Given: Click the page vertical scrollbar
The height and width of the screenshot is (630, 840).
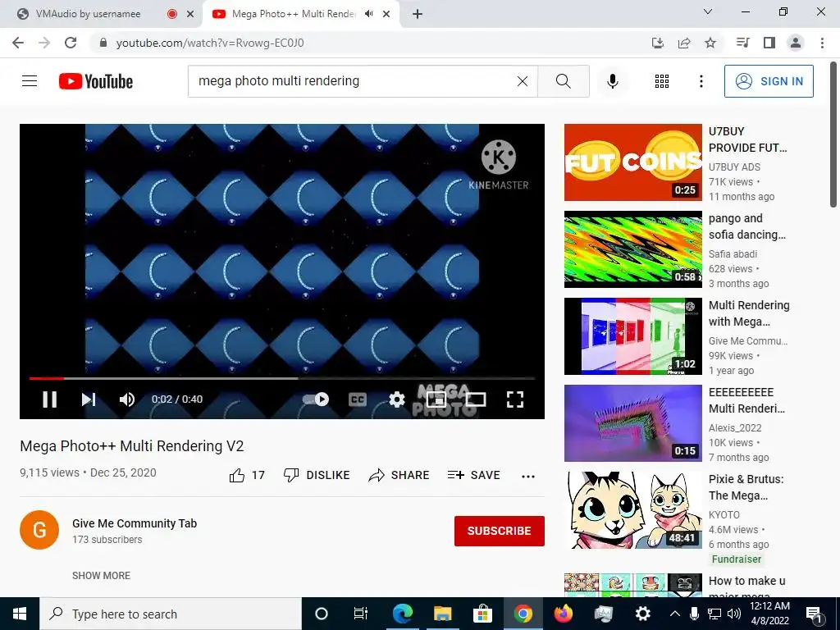Looking at the screenshot, I should (x=833, y=134).
